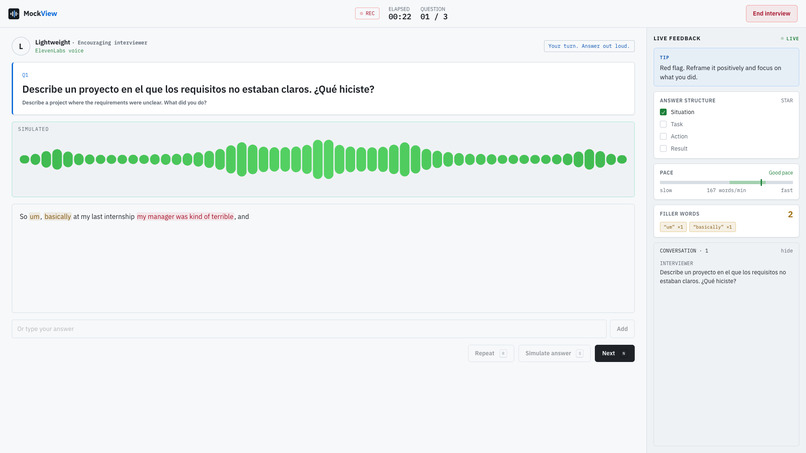Repeat the interview question
Image resolution: width=806 pixels, height=453 pixels.
(x=491, y=353)
